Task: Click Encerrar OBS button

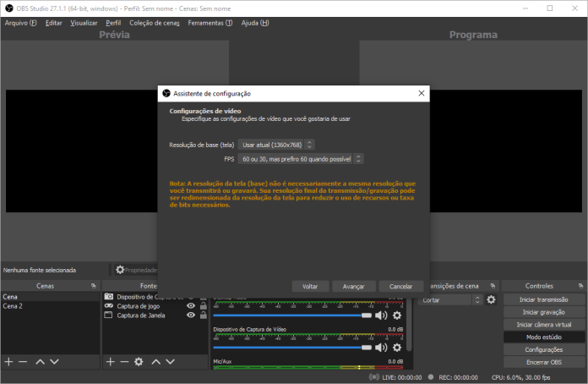Action: (x=544, y=362)
